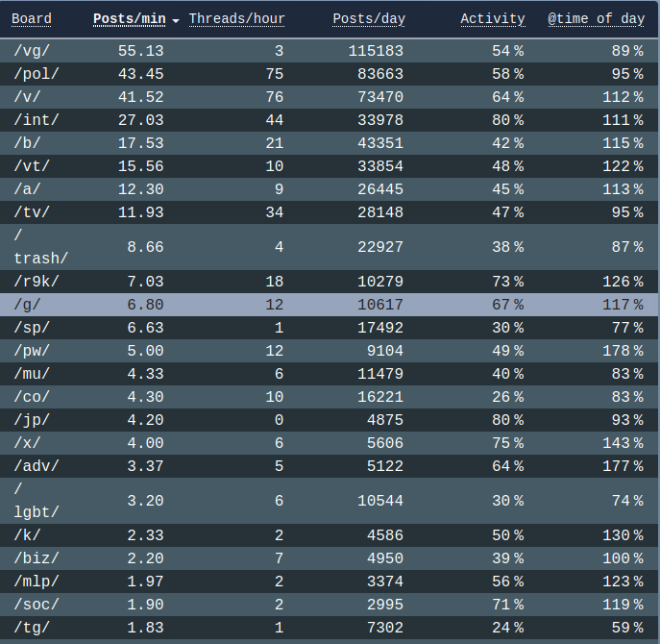
Task: Select the /tg/ board name
Action: 32,628
